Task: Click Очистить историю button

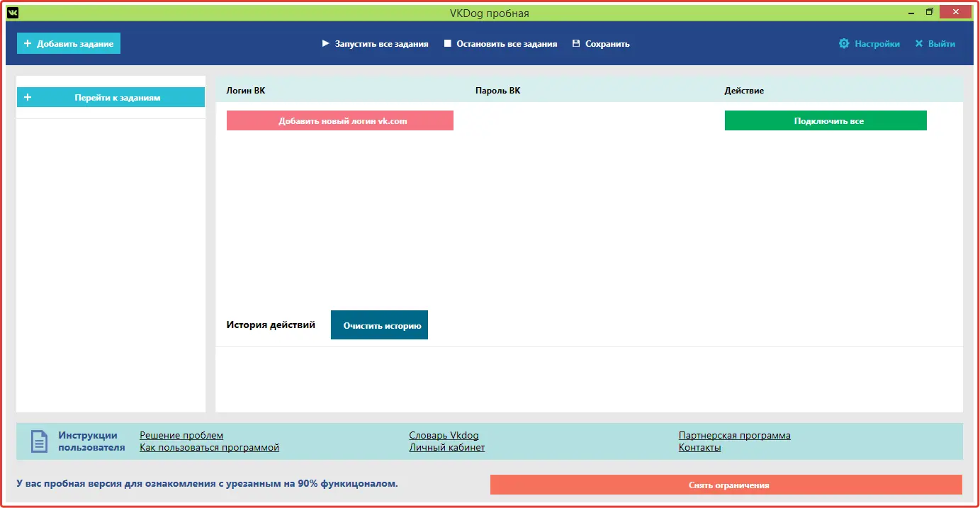Action: [x=379, y=325]
